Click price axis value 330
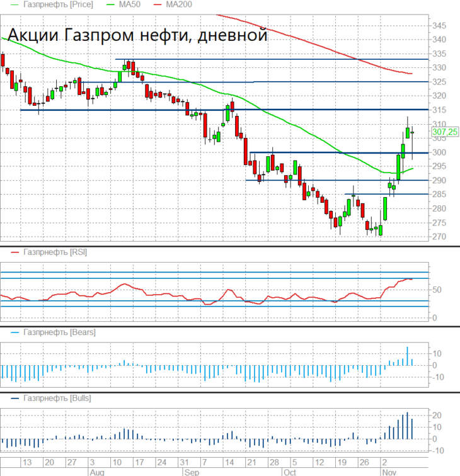460x476 pixels. pyautogui.click(x=439, y=68)
